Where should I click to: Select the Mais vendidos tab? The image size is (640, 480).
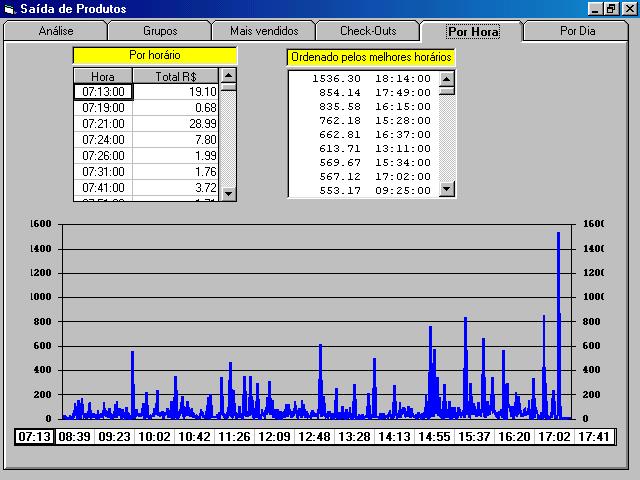point(264,31)
